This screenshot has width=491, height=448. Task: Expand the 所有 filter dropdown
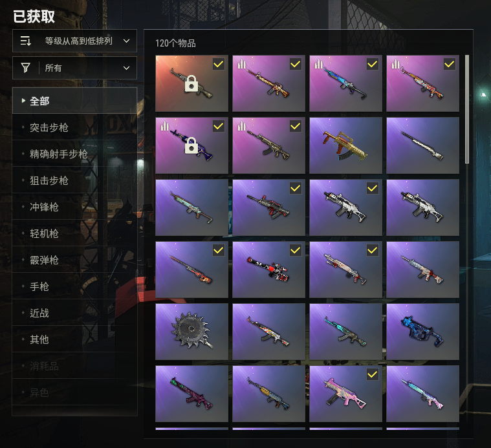click(x=74, y=68)
